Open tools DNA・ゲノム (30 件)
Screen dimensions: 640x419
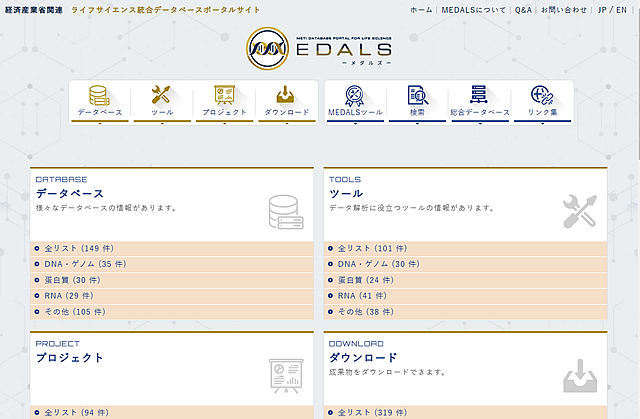[x=465, y=264]
